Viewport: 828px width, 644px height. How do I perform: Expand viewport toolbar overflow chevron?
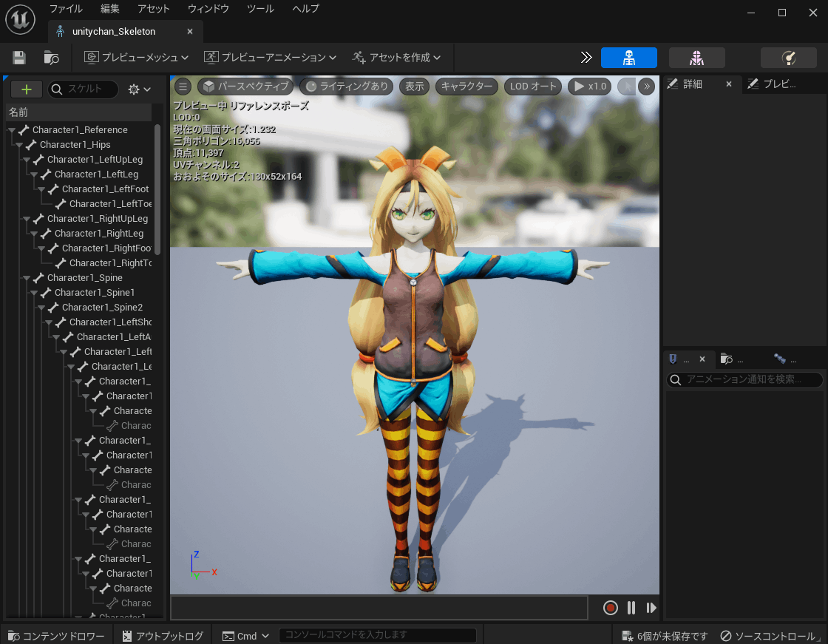[646, 87]
